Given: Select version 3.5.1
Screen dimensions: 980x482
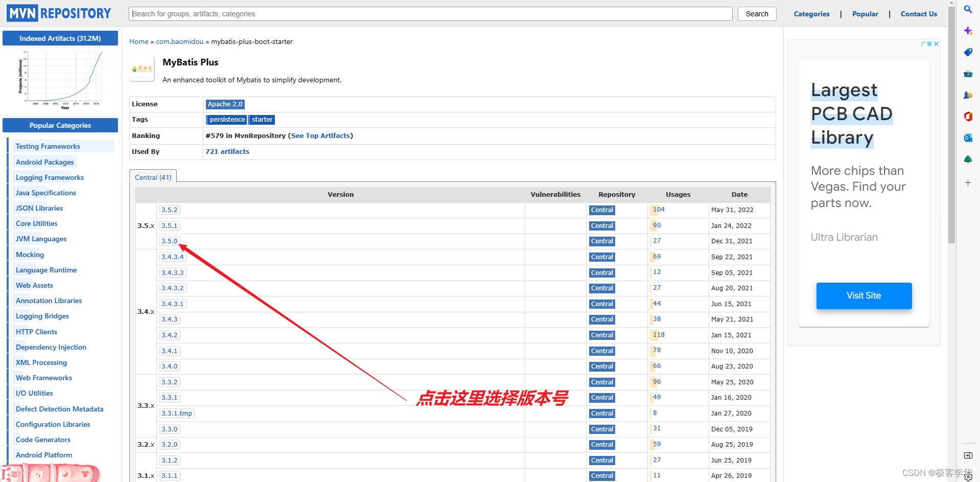Looking at the screenshot, I should [170, 225].
